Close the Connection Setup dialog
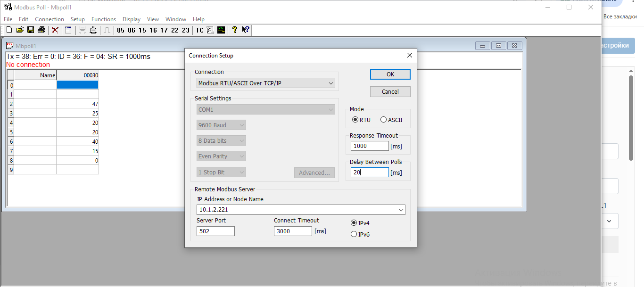Image resolution: width=644 pixels, height=287 pixels. (x=409, y=55)
